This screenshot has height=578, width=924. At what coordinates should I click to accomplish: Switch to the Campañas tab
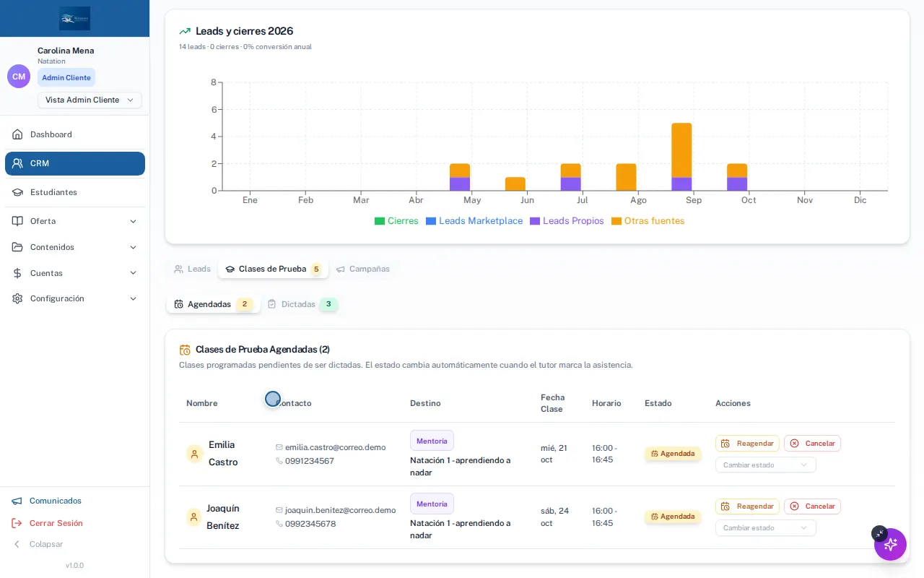tap(363, 269)
